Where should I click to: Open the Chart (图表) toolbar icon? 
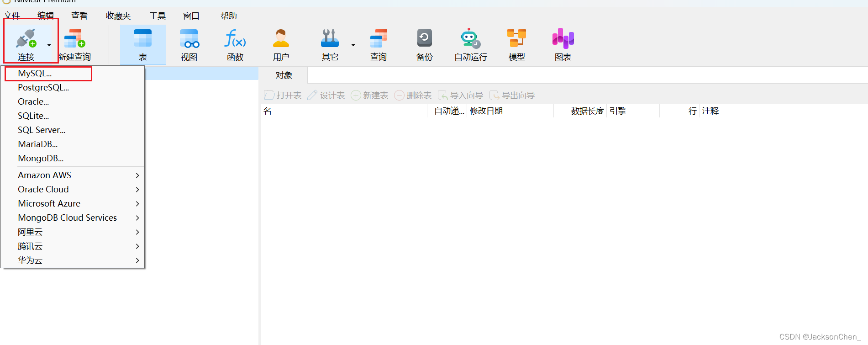click(563, 38)
